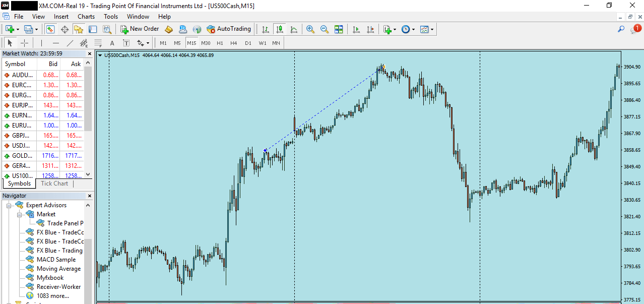Switch timeframe to M30
The image size is (644, 304).
pyautogui.click(x=206, y=43)
